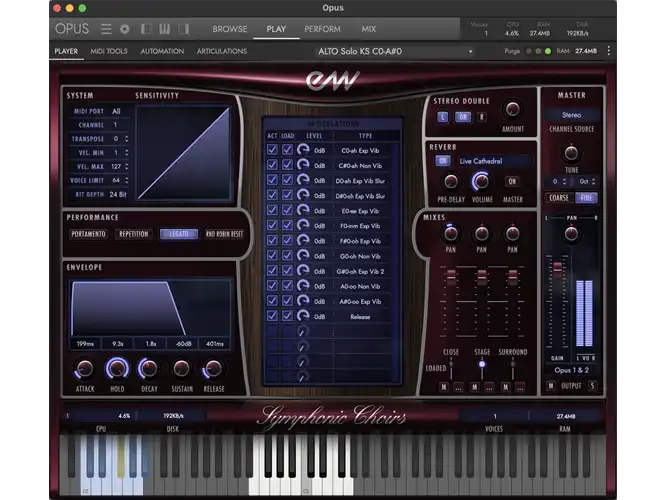Open the Automation sub-tab
The image size is (667, 500).
[162, 51]
